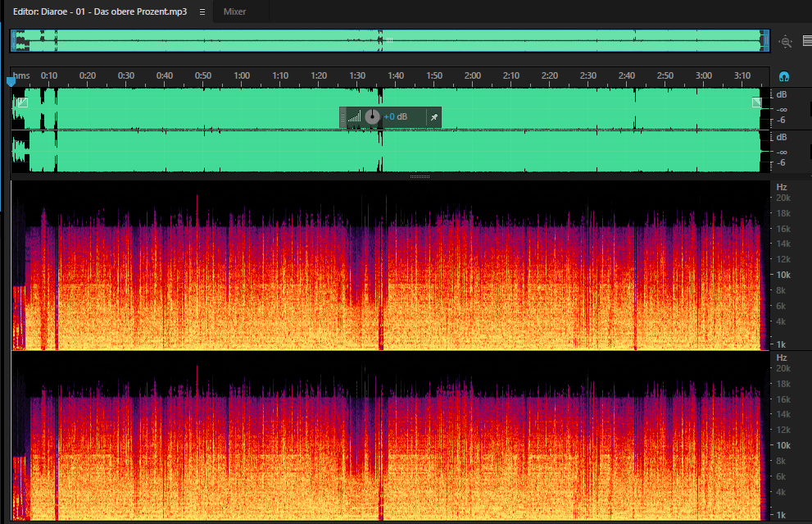Grab the HUD dotted grip handle

tap(342, 117)
